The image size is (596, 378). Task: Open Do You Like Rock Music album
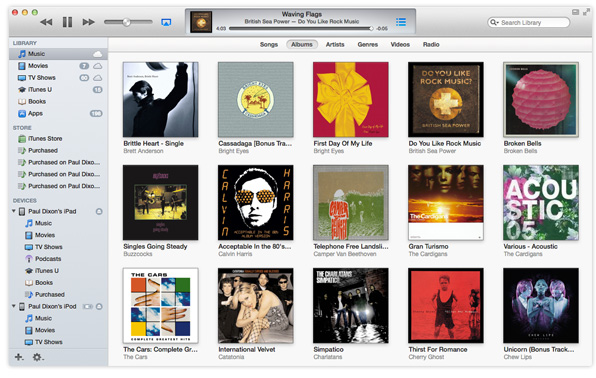tap(445, 99)
